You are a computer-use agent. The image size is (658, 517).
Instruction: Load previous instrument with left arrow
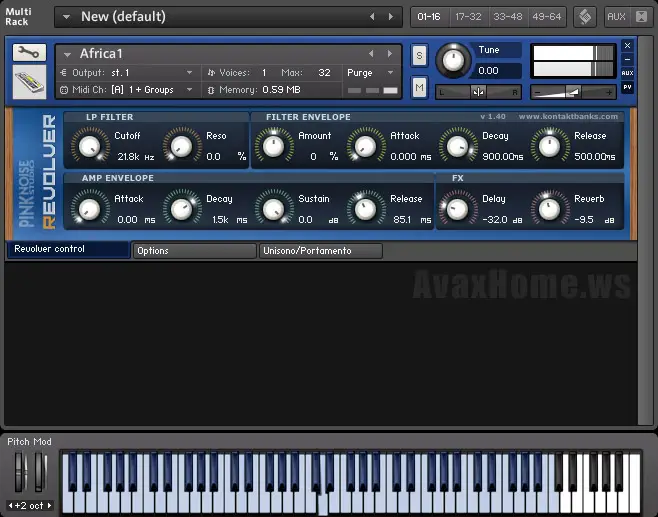371,54
